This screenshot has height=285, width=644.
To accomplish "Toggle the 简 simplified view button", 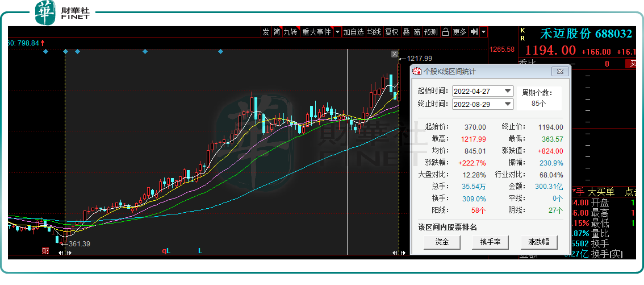I will pos(277,32).
